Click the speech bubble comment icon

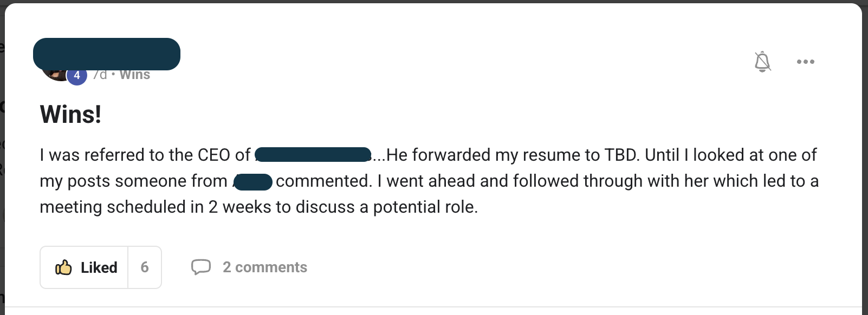point(200,267)
